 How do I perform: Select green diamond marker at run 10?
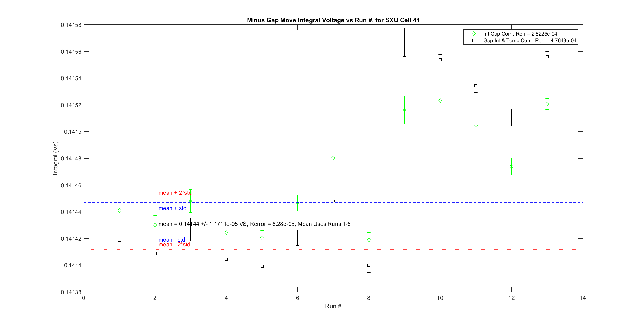[440, 101]
